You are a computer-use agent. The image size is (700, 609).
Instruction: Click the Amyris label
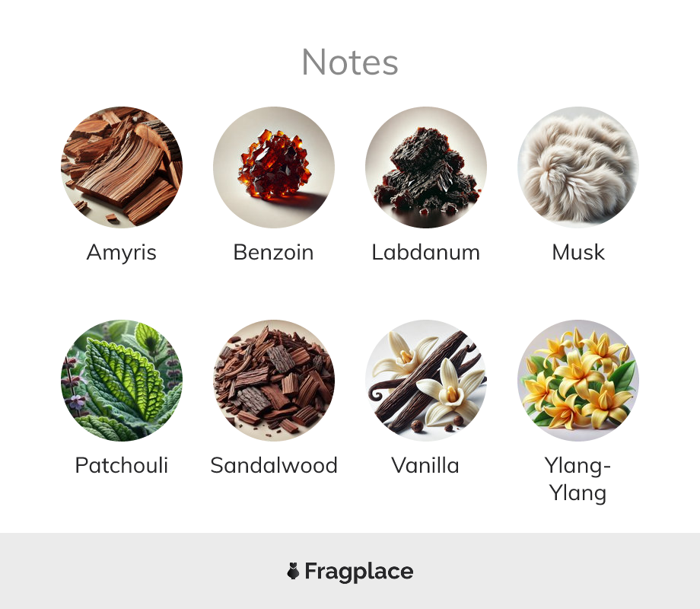click(x=122, y=253)
